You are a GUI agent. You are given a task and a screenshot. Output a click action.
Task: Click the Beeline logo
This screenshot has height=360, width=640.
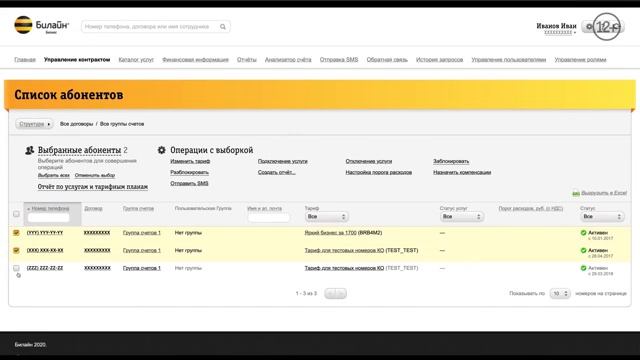pos(42,25)
